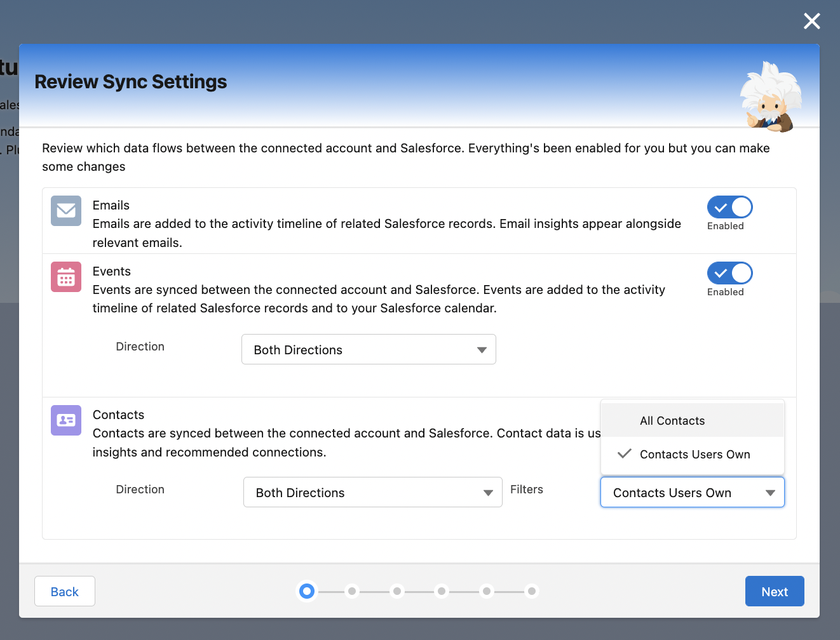The image size is (840, 640).
Task: Open the Events Direction dropdown
Action: click(369, 349)
